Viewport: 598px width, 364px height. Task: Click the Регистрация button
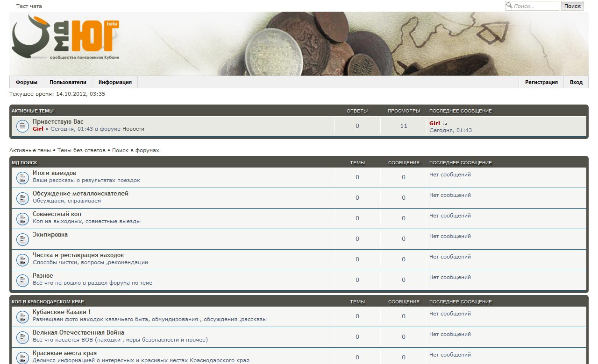(x=541, y=82)
